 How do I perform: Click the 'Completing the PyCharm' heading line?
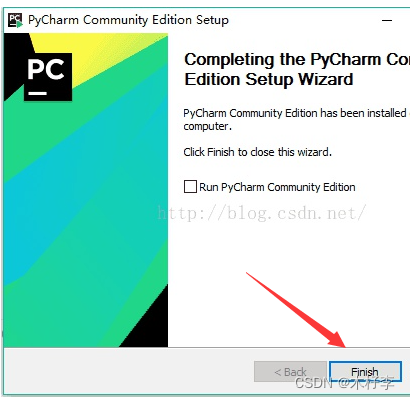[297, 60]
